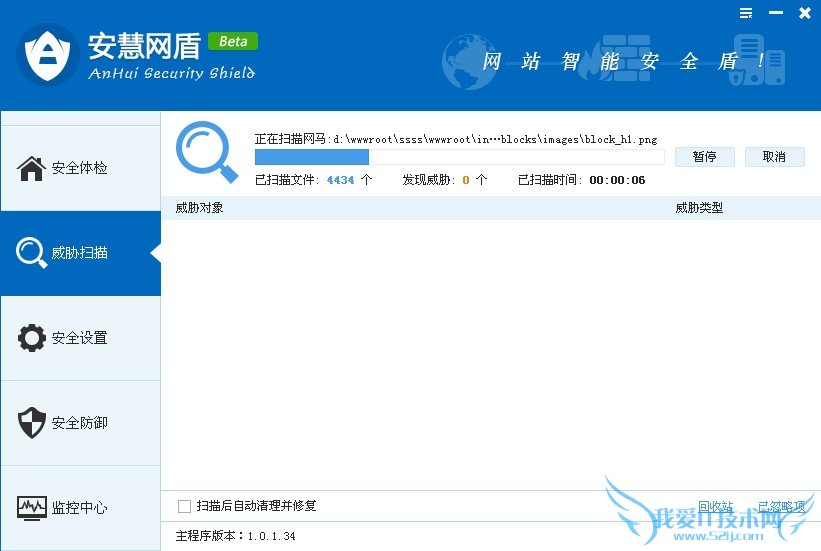Click the scanned file count 4434

(340, 180)
